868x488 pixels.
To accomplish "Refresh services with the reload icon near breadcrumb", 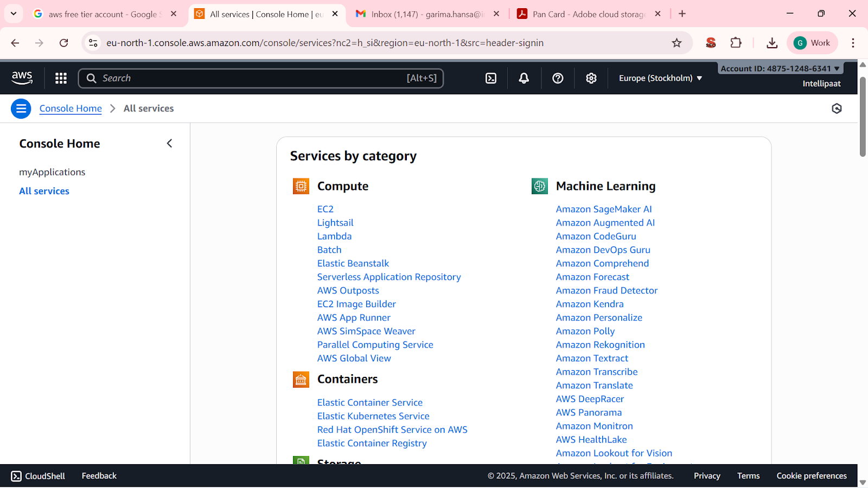I will (836, 108).
